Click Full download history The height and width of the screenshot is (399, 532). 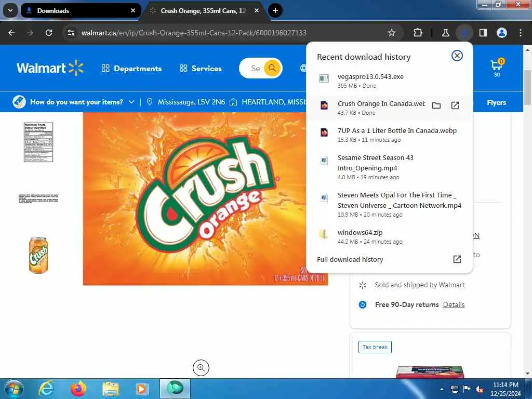click(350, 259)
